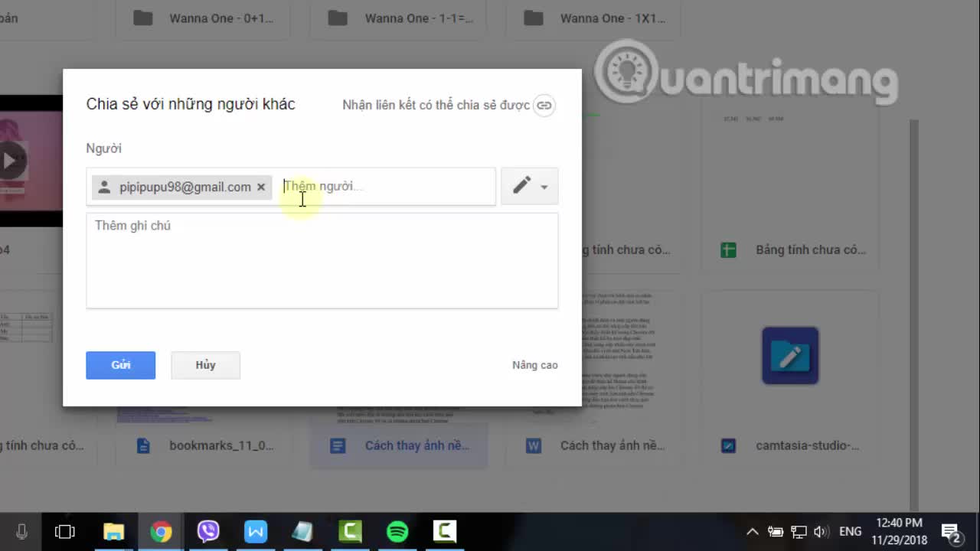Open File Explorer from taskbar
The height and width of the screenshot is (551, 980).
(x=113, y=531)
